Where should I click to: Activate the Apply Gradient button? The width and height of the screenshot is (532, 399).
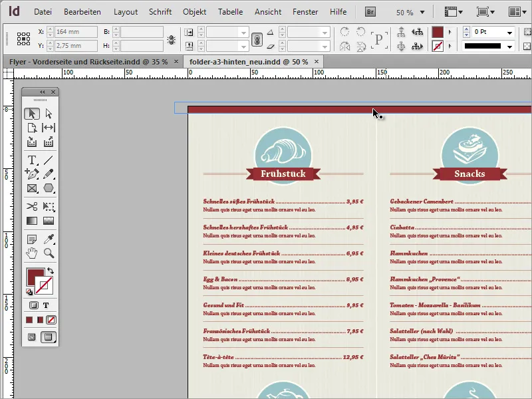point(40,320)
